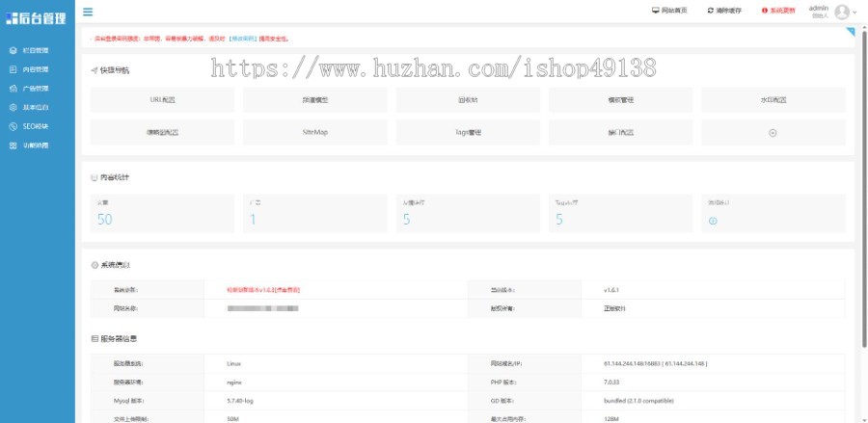
Task: Click the 广告管理 sidebar house icon
Action: click(x=14, y=89)
